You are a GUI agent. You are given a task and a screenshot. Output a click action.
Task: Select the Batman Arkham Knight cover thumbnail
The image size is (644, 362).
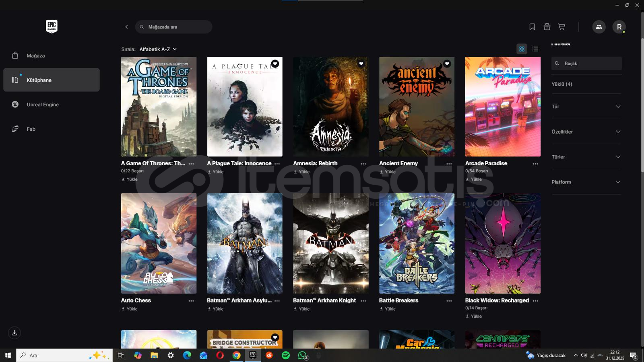click(331, 243)
